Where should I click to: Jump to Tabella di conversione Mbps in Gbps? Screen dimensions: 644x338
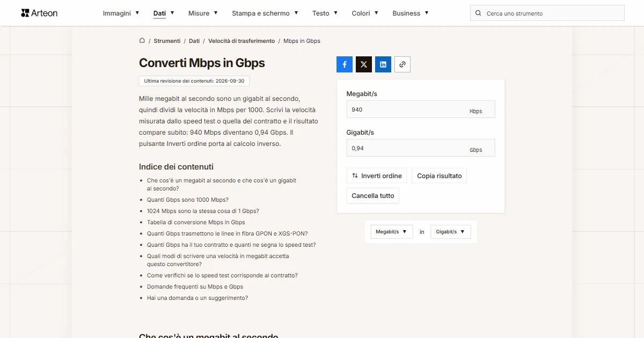pyautogui.click(x=196, y=222)
